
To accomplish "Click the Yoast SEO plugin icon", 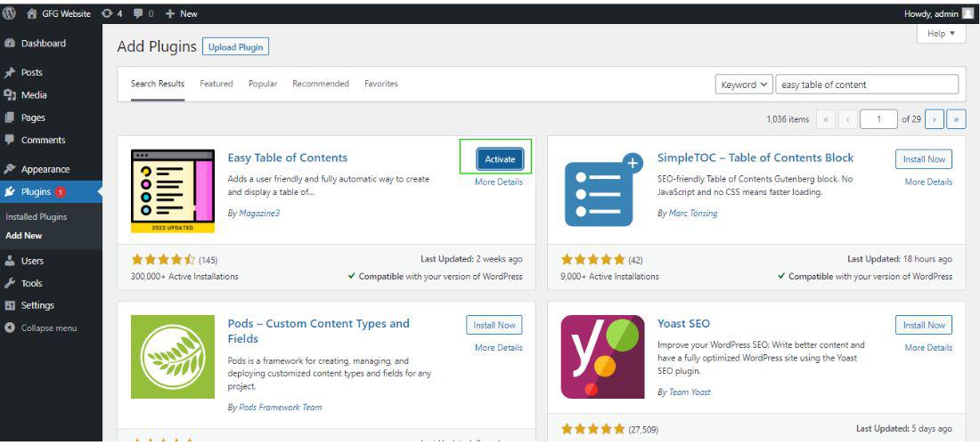I will (x=602, y=356).
